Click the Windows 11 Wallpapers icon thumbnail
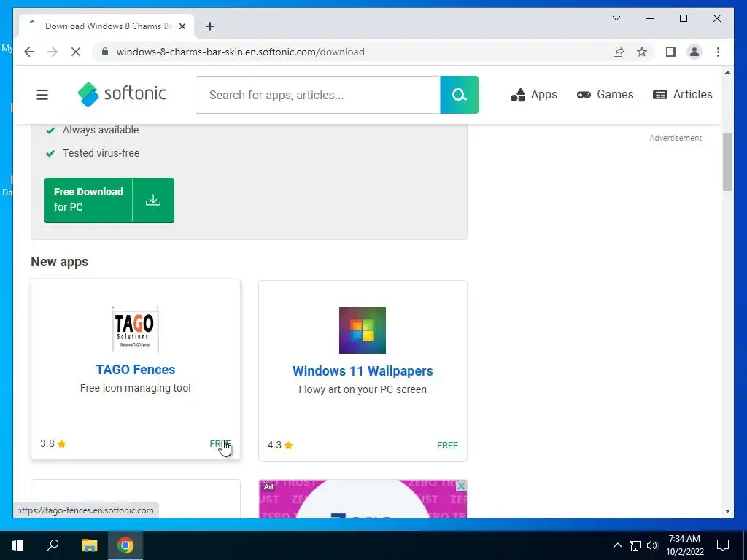747x560 pixels. pos(362,330)
